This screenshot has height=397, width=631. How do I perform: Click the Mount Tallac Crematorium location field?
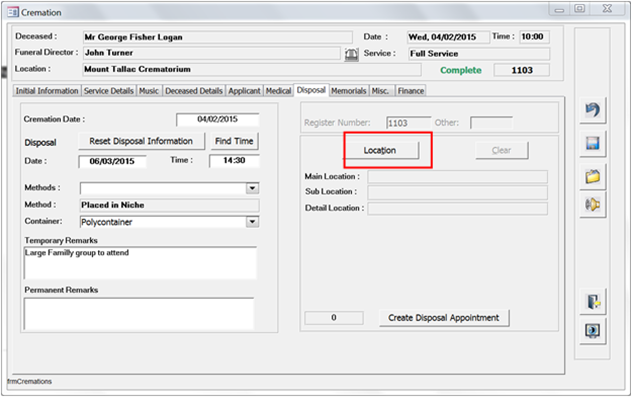252,70
